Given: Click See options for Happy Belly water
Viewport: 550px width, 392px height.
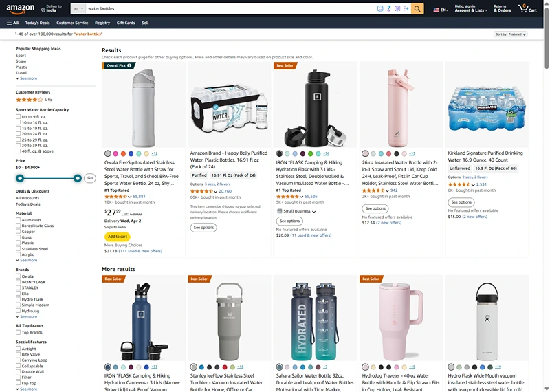Looking at the screenshot, I should pos(203,228).
